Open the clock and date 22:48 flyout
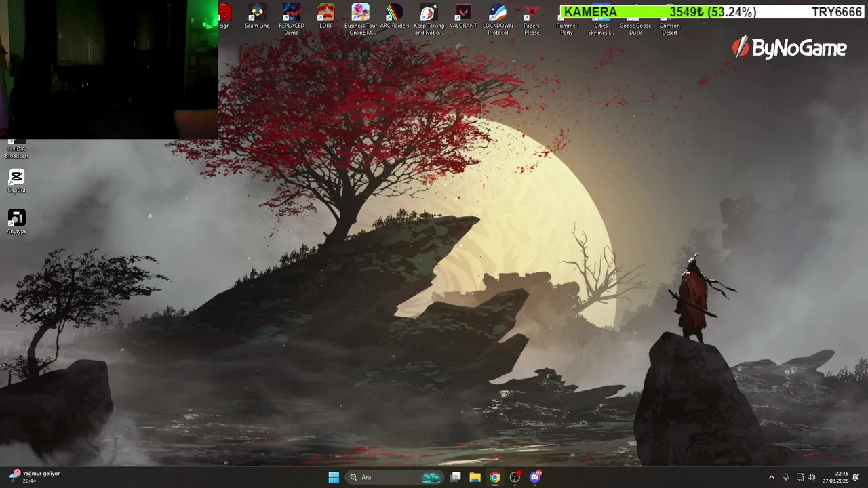The height and width of the screenshot is (488, 868). (835, 477)
